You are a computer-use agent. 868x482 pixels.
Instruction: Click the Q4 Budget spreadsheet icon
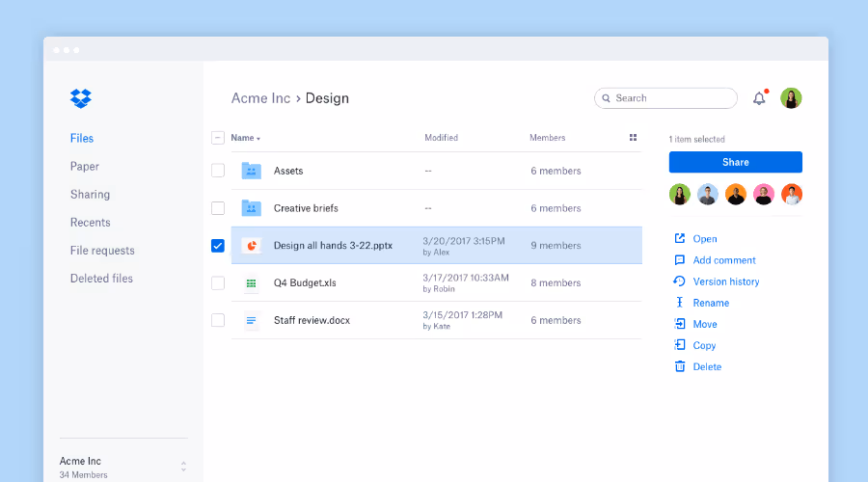pos(252,282)
